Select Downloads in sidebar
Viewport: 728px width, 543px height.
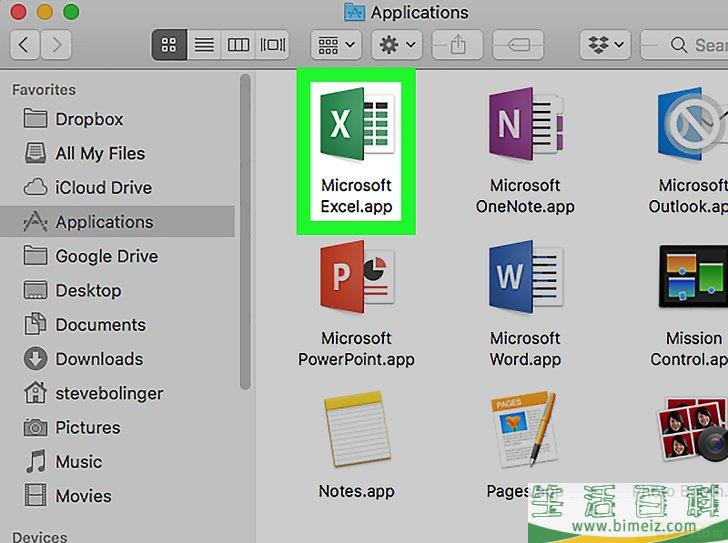(117, 359)
